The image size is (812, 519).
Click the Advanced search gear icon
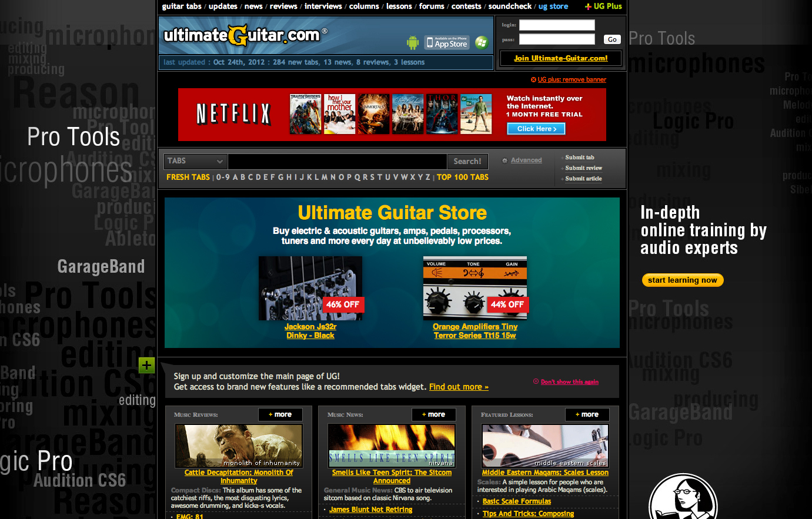pyautogui.click(x=504, y=160)
